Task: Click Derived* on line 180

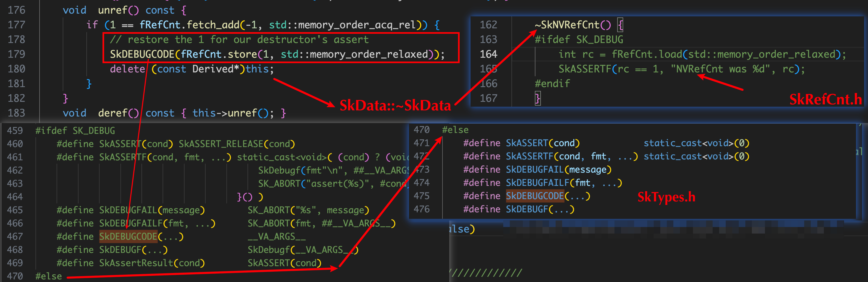Action: click(216, 69)
